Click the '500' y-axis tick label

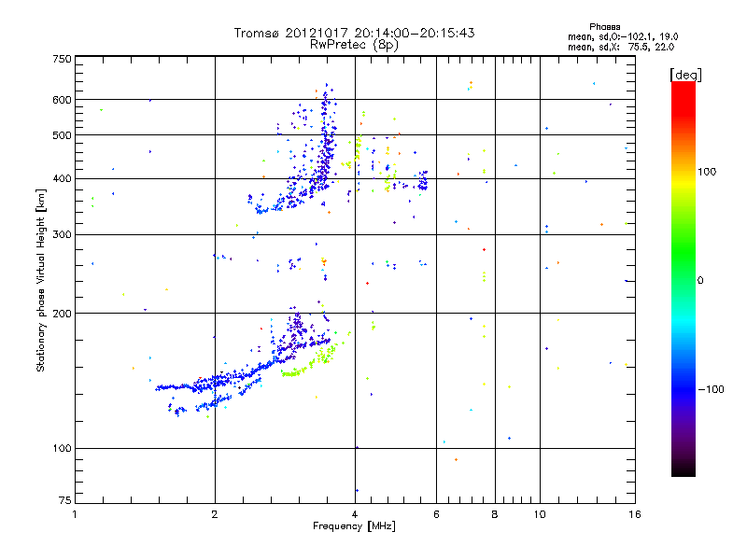pos(62,135)
